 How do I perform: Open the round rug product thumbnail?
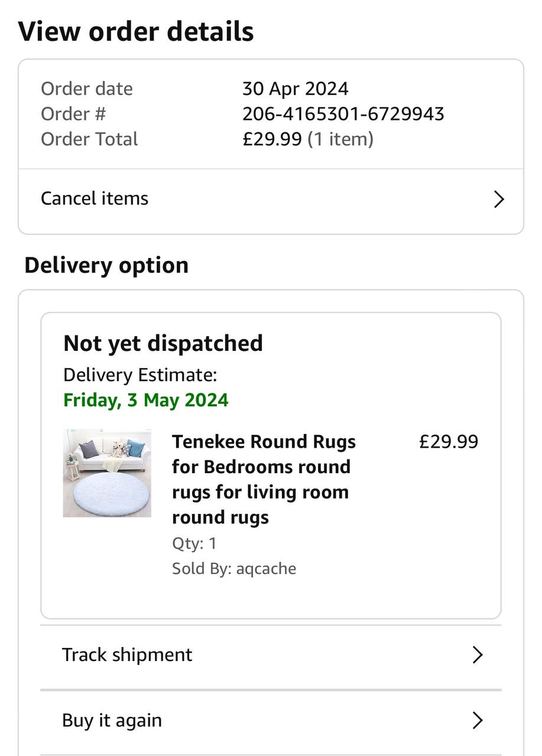(107, 473)
